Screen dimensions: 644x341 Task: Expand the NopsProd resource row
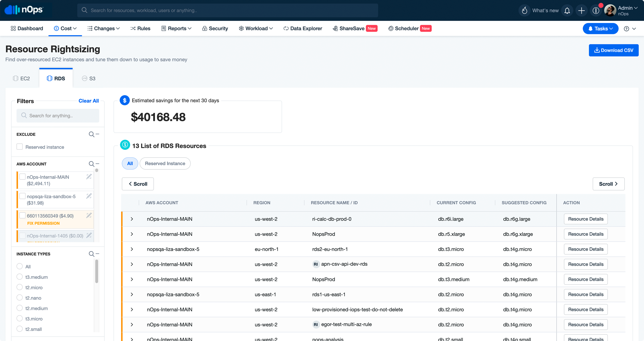[132, 234]
